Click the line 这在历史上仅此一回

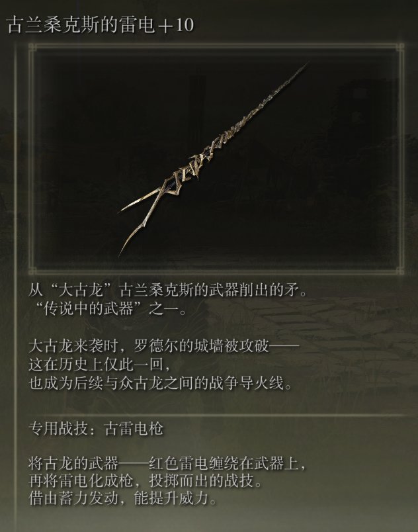coord(99,365)
